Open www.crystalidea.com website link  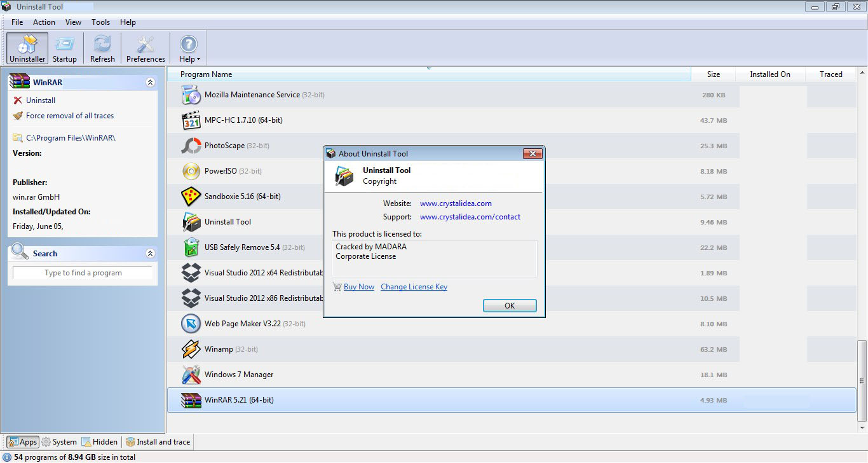tap(456, 204)
